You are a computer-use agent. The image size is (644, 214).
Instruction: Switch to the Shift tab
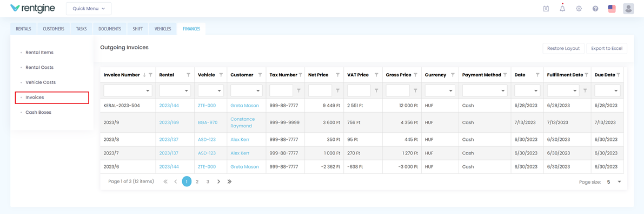point(137,29)
